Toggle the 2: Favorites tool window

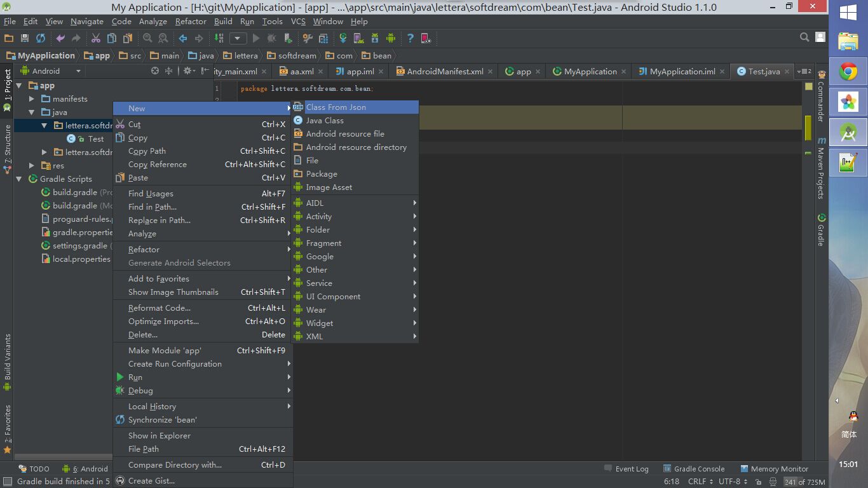pos(7,429)
